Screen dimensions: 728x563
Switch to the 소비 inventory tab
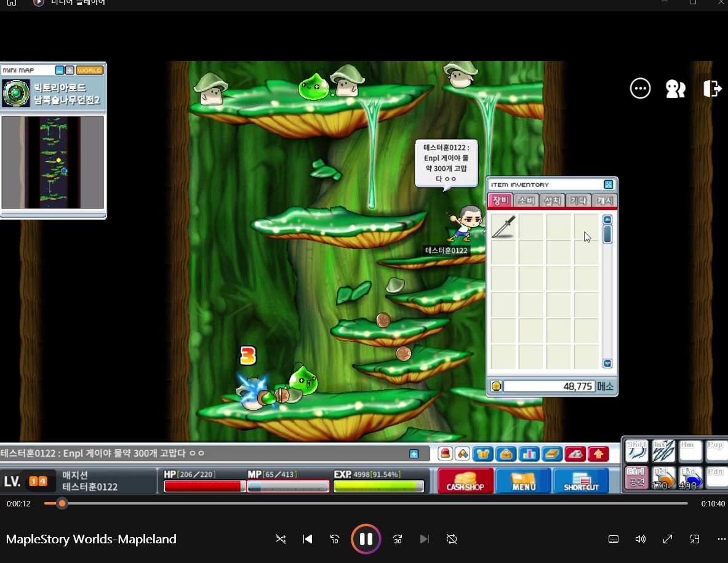pyautogui.click(x=526, y=201)
